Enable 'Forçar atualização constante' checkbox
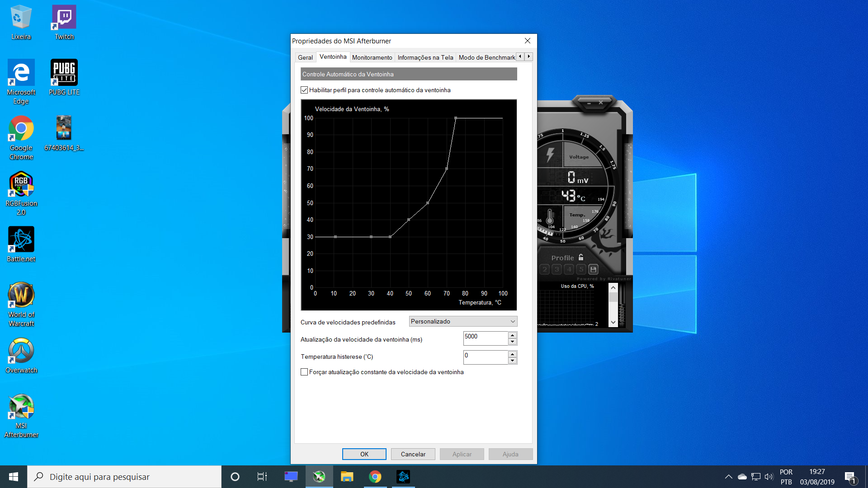868x488 pixels. click(304, 372)
